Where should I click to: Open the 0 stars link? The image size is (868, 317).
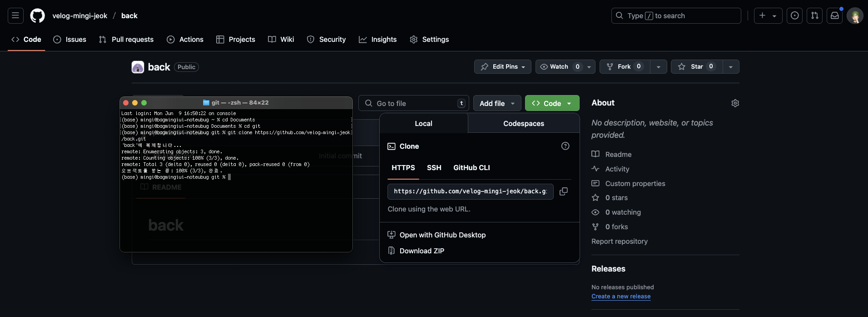[610, 198]
